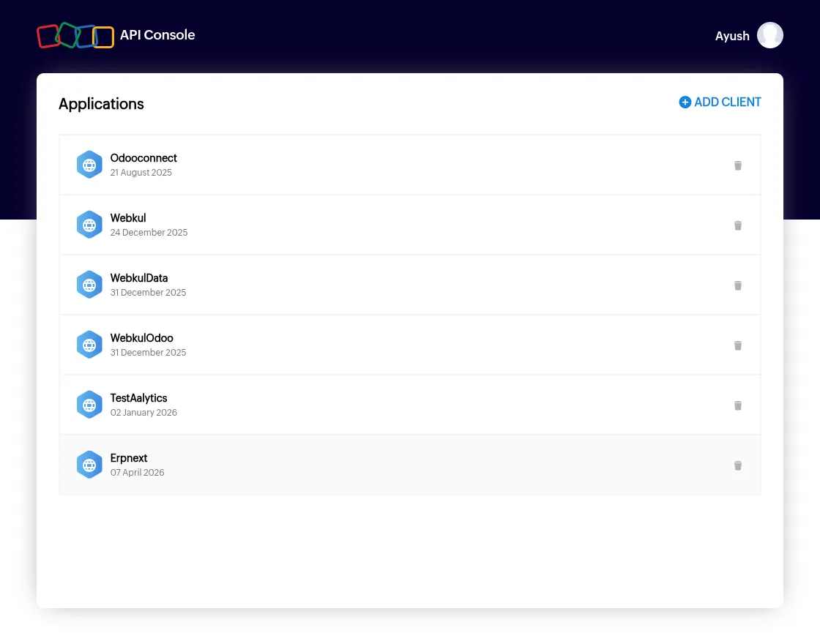The image size is (820, 644).
Task: Click the Applications heading
Action: pos(101,104)
